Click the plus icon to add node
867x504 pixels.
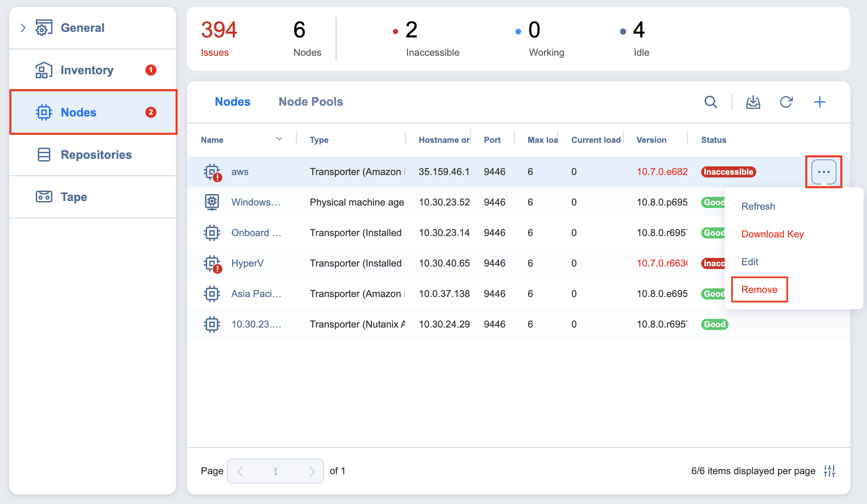click(819, 102)
